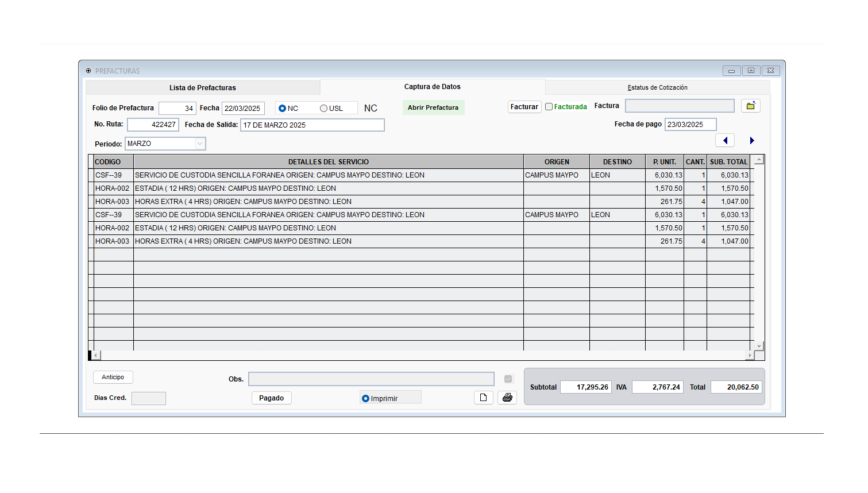Image resolution: width=868 pixels, height=493 pixels.
Task: Click the printer icon
Action: 507,398
